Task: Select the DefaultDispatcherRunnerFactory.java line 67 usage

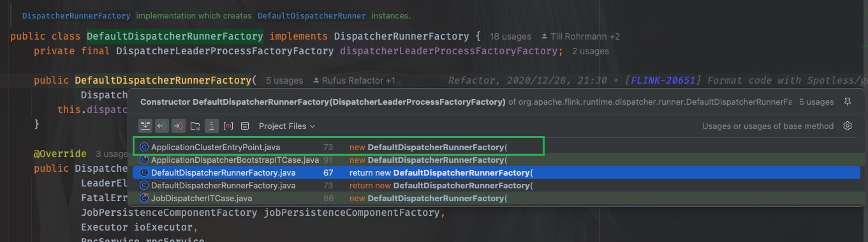Action: click(496, 172)
